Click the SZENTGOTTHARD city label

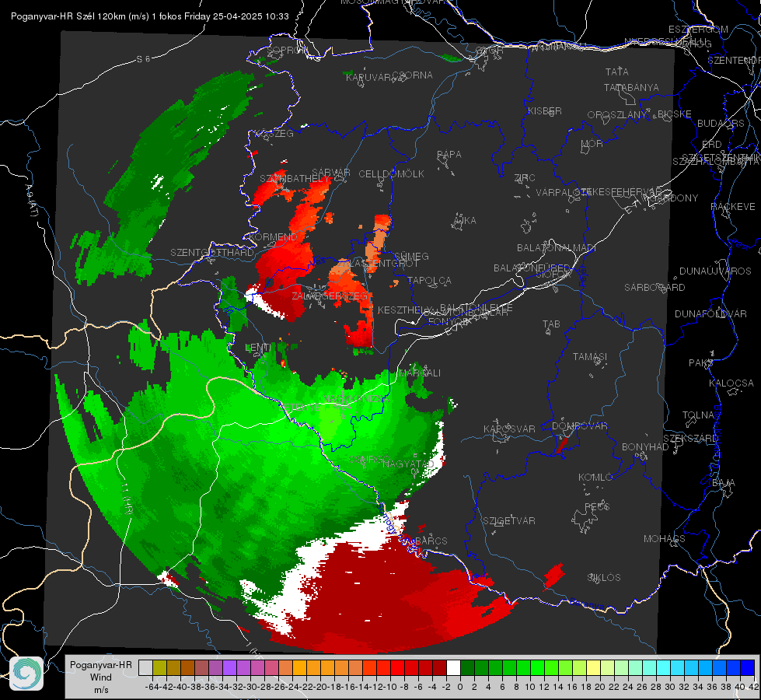(x=212, y=253)
